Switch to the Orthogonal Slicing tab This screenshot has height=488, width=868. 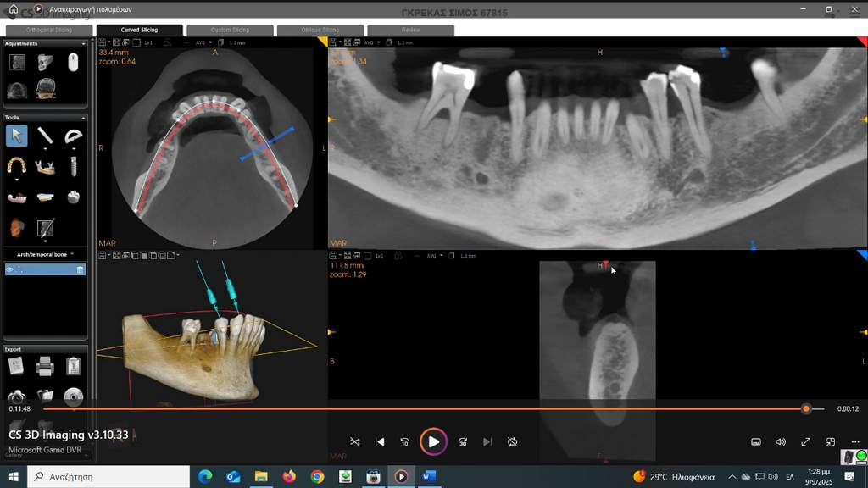(x=50, y=30)
